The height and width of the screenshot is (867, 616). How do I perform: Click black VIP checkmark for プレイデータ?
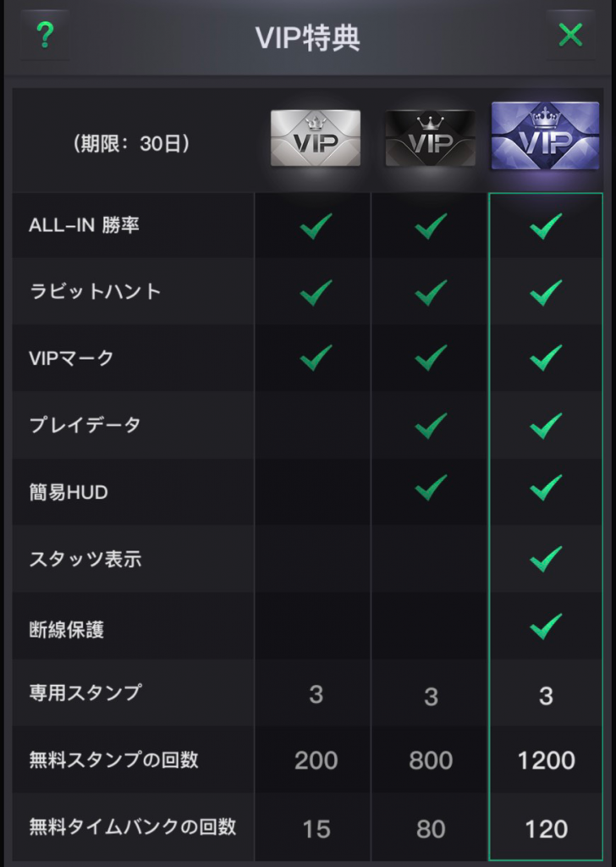[431, 425]
